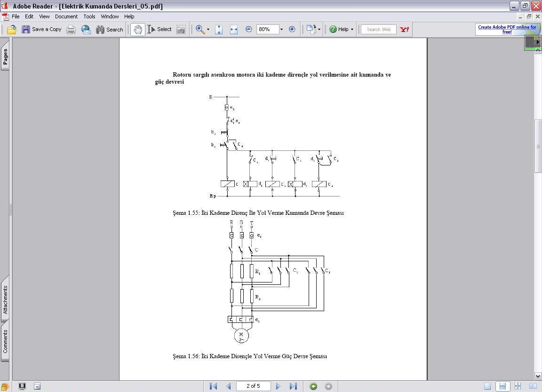Click the Email globe icon
The height and width of the screenshot is (392, 542).
coord(86,29)
